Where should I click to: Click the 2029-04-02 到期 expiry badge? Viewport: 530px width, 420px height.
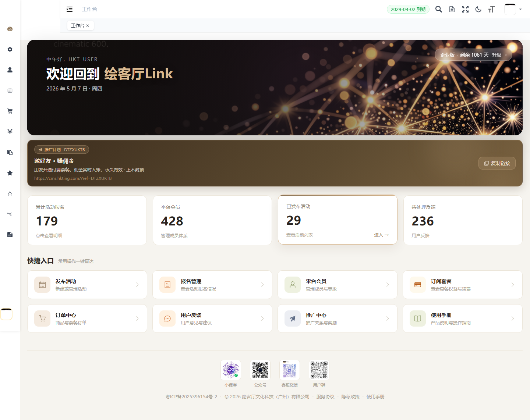(x=408, y=9)
